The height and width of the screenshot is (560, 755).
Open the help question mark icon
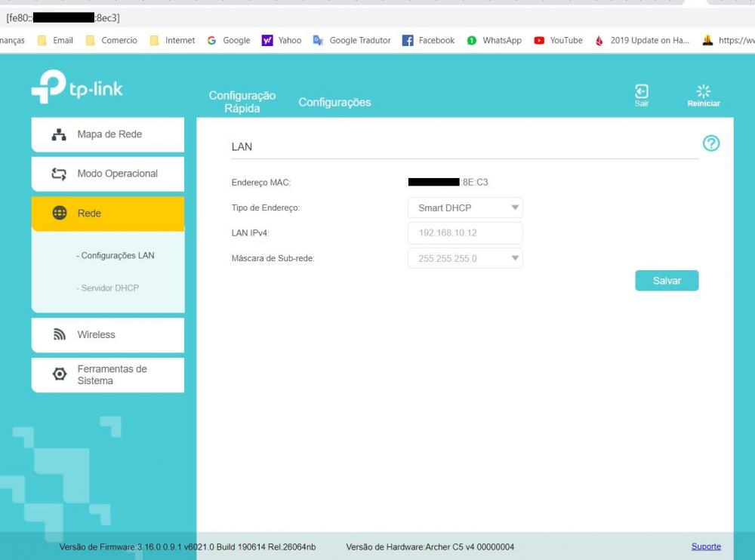[710, 143]
